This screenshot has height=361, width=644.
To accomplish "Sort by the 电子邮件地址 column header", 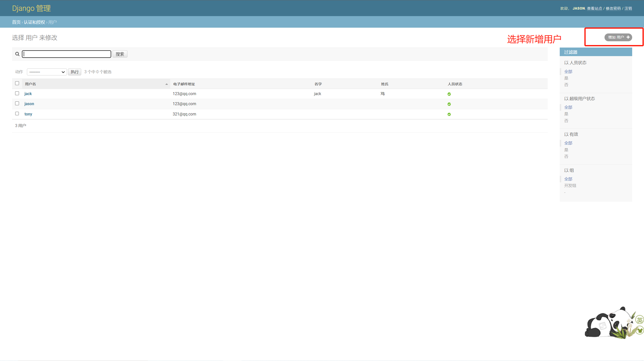I will click(184, 84).
